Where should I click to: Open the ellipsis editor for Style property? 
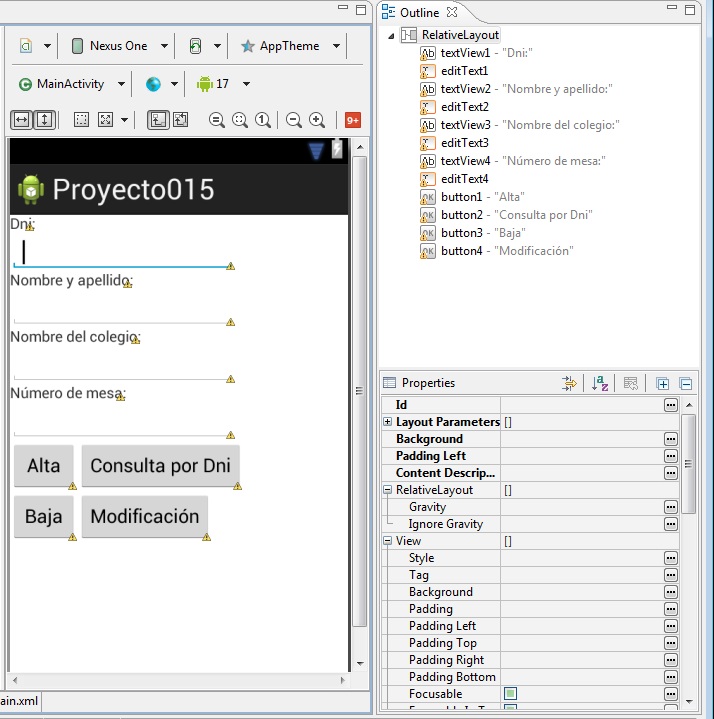tap(670, 558)
